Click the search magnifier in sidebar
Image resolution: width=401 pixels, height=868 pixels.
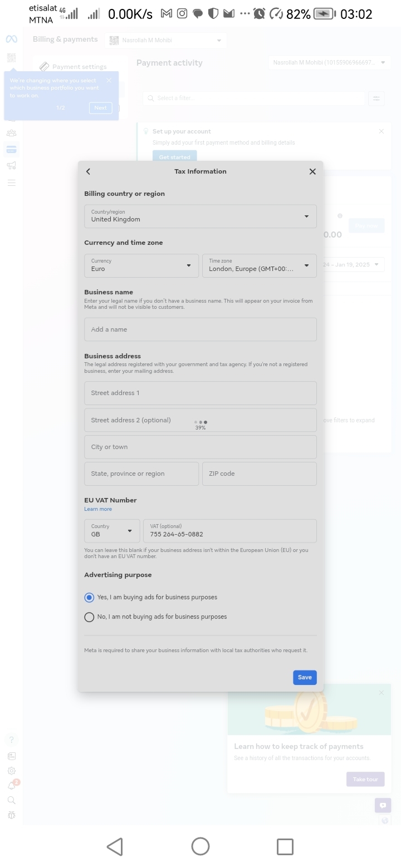12,800
